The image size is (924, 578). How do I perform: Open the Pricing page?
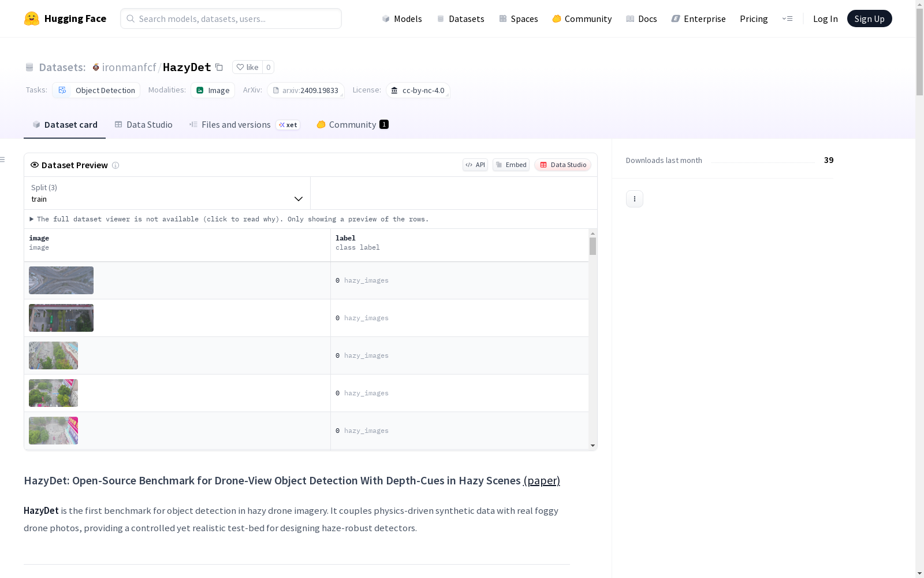point(754,18)
